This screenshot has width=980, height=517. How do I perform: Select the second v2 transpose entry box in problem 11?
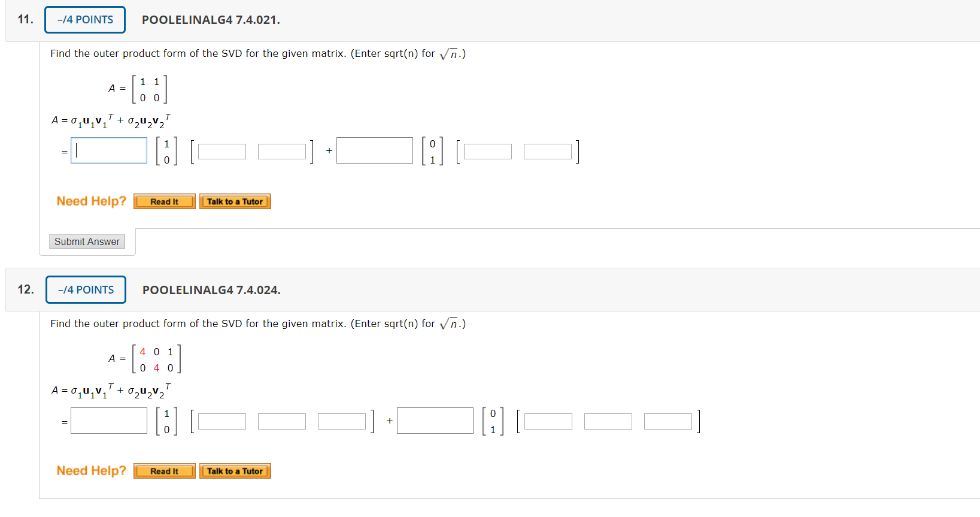(x=548, y=151)
